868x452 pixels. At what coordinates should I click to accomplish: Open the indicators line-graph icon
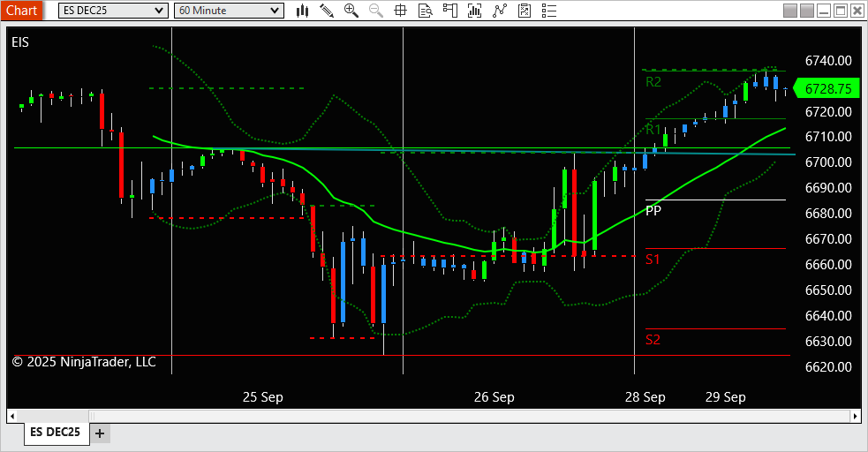[x=499, y=11]
